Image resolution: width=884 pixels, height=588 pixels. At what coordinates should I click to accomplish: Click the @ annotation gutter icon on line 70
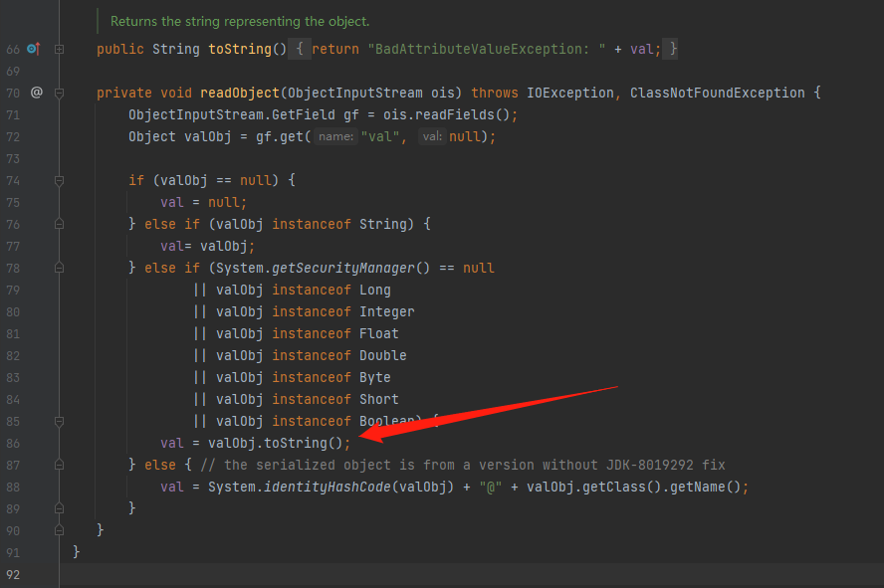pos(36,93)
